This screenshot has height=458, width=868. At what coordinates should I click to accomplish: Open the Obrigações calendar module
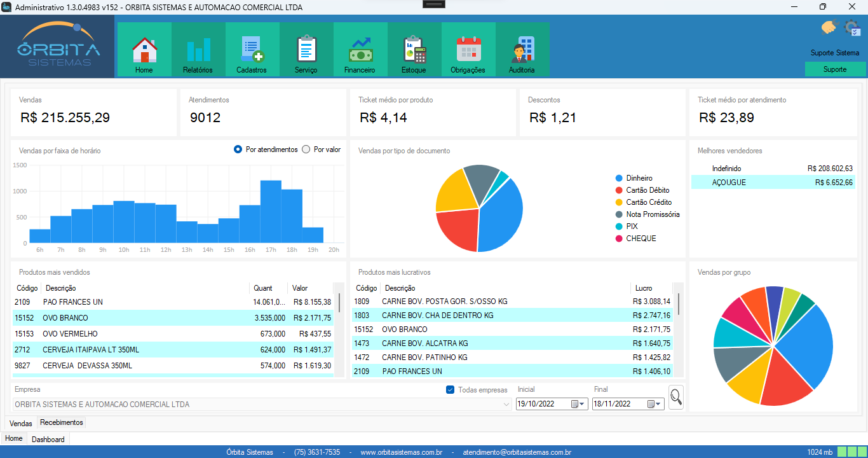point(468,49)
